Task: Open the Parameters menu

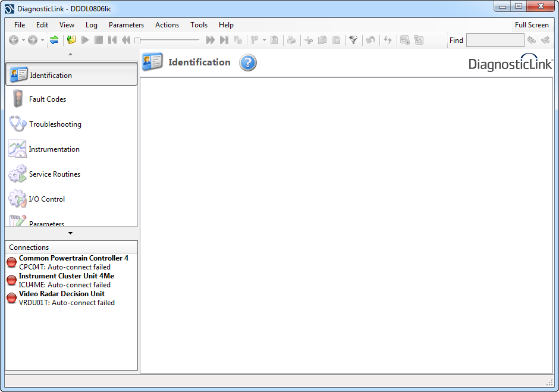Action: 126,25
